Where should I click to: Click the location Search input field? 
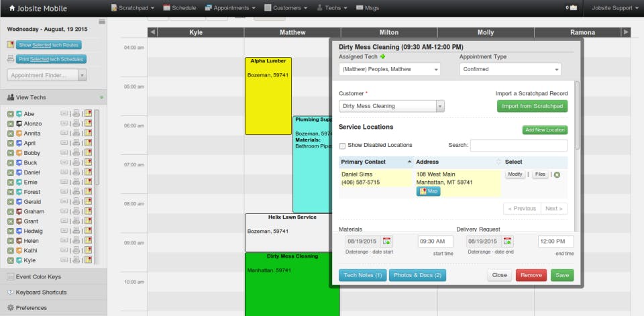click(x=519, y=146)
